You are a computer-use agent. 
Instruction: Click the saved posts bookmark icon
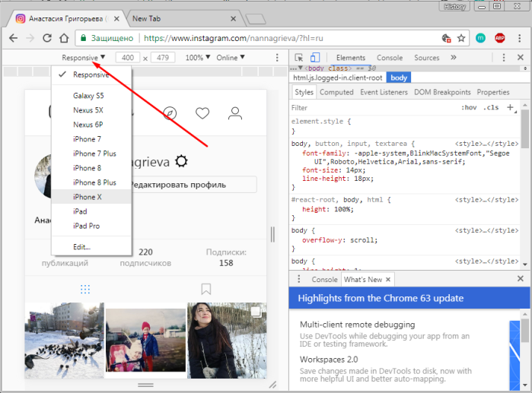(206, 289)
